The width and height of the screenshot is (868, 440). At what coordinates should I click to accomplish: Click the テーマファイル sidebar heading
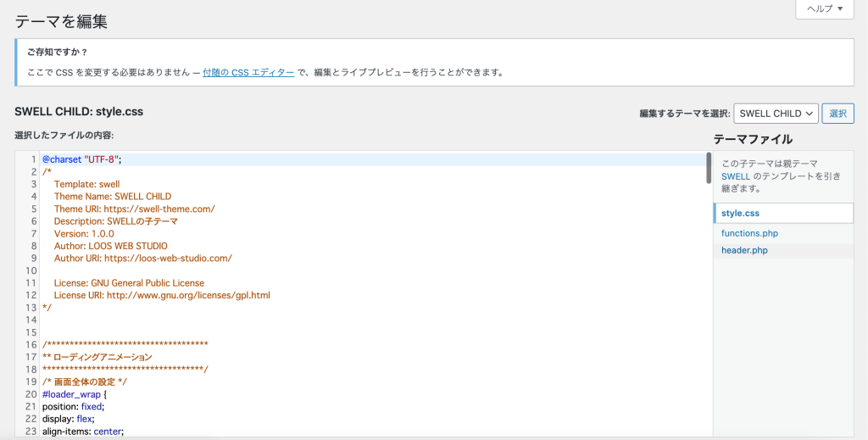(753, 139)
